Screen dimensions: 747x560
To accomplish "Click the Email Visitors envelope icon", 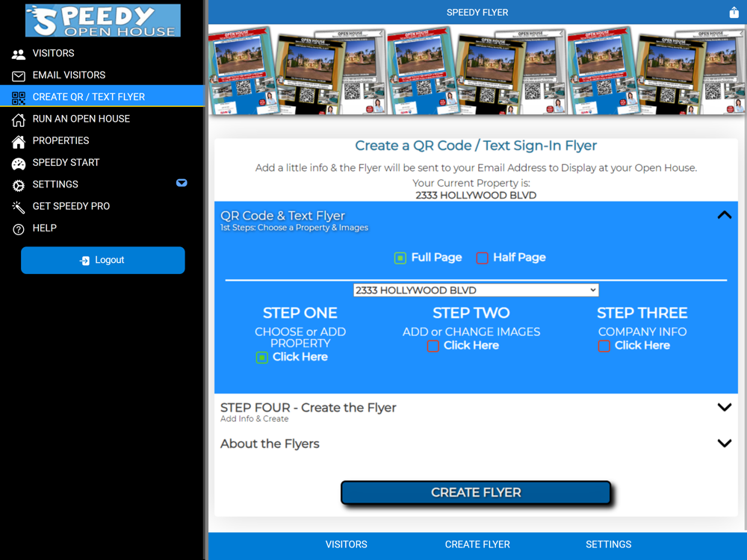I will (19, 76).
